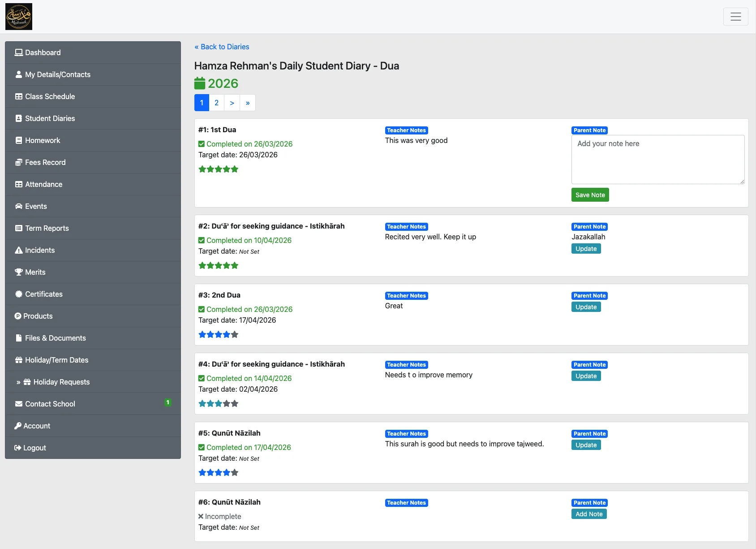Click the 'Needs t o improve memory' note
This screenshot has width=756, height=549.
(429, 375)
